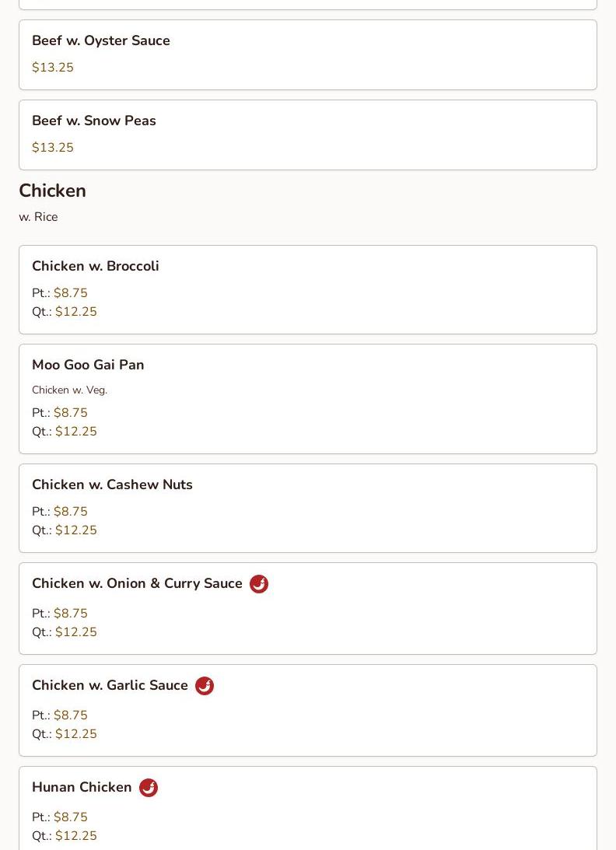Select Chicken w. Garlic Sauce title
616x850 pixels.
click(x=110, y=685)
